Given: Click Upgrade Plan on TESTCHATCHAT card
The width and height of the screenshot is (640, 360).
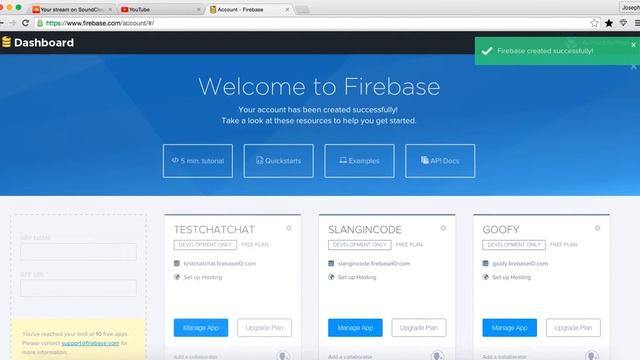Looking at the screenshot, I should coord(264,328).
